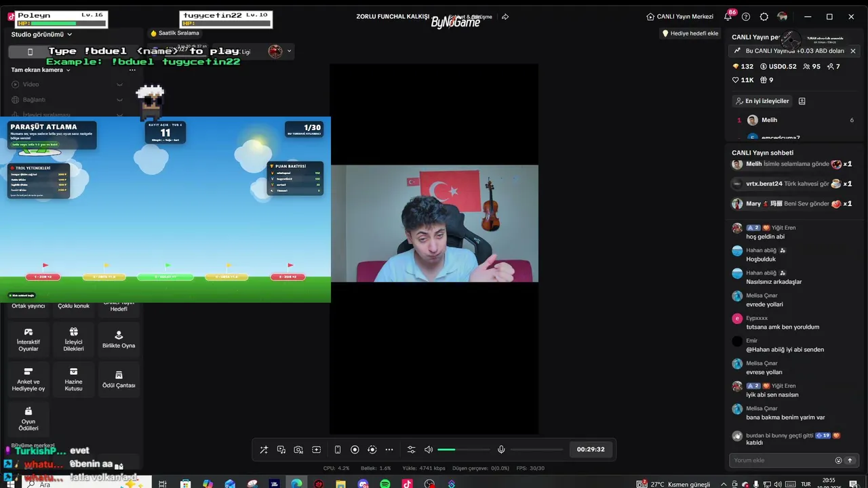Image resolution: width=868 pixels, height=488 pixels.
Task: Click the share arrow next to stream title
Action: (505, 16)
